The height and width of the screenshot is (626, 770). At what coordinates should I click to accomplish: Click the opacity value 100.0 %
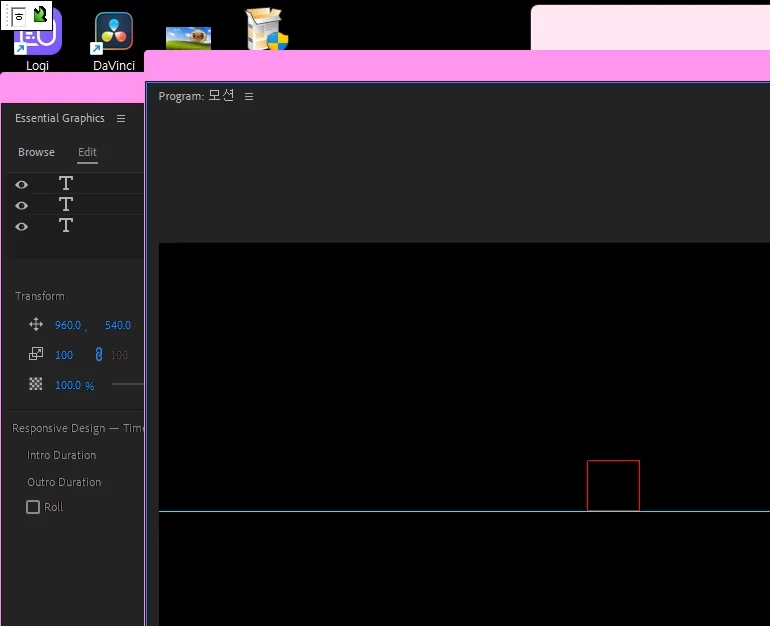click(75, 385)
